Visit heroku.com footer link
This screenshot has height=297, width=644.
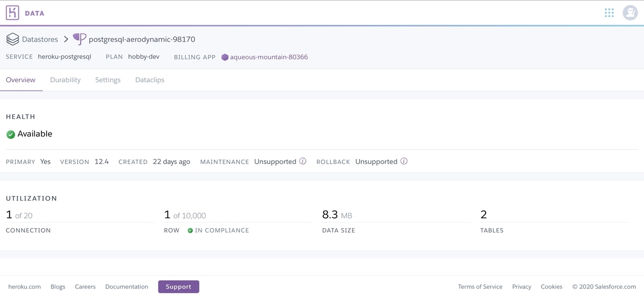[25, 287]
